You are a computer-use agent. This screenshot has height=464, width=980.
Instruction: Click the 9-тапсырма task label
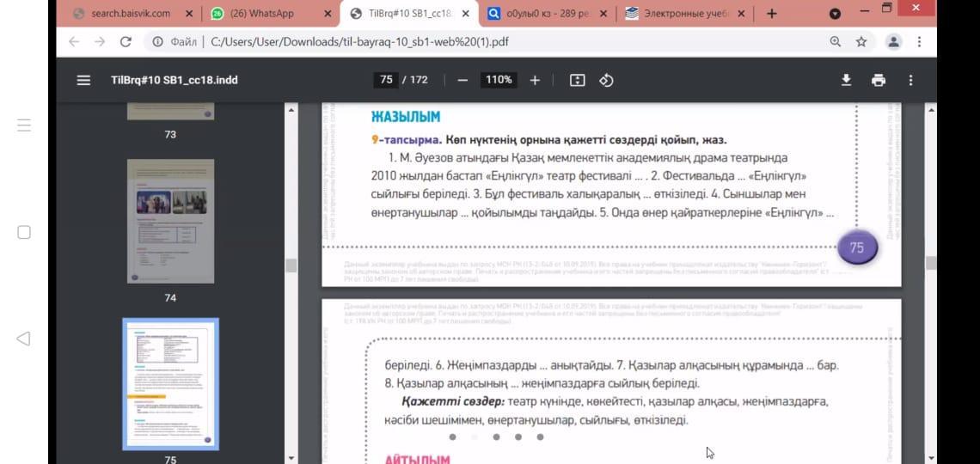click(x=407, y=140)
